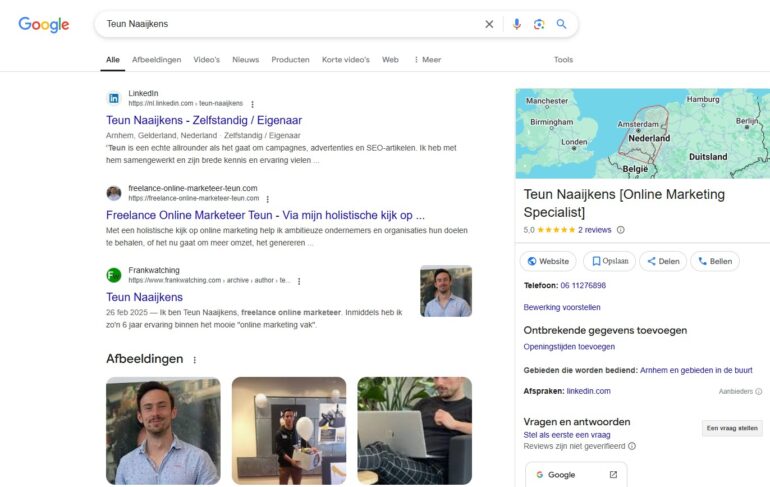This screenshot has height=487, width=770.
Task: Open three-dot menu of LinkedIn result
Action: coord(252,104)
